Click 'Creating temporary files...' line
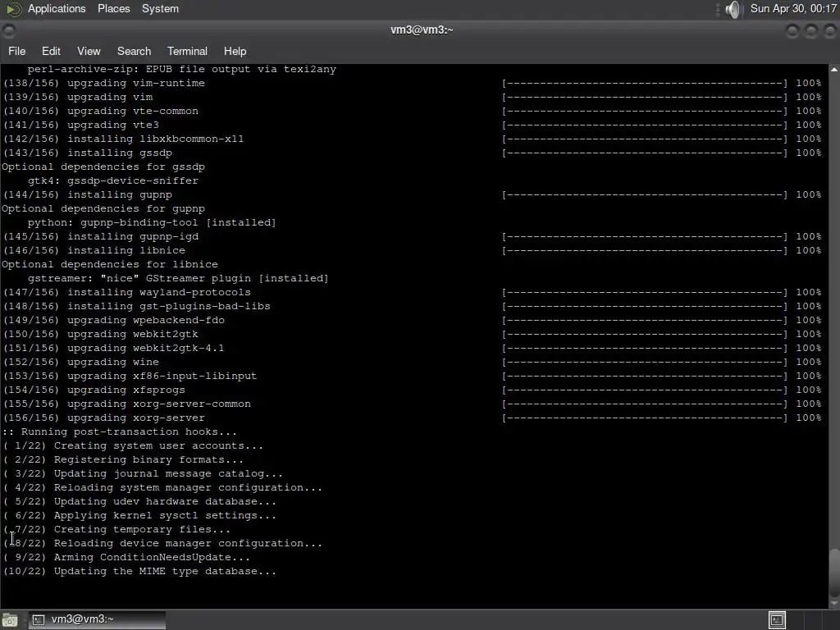This screenshot has width=840, height=630. point(116,529)
